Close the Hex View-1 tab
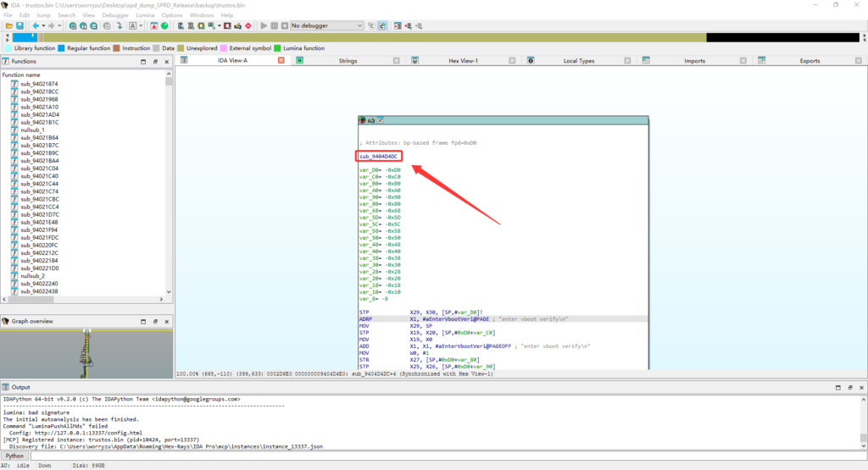 512,61
